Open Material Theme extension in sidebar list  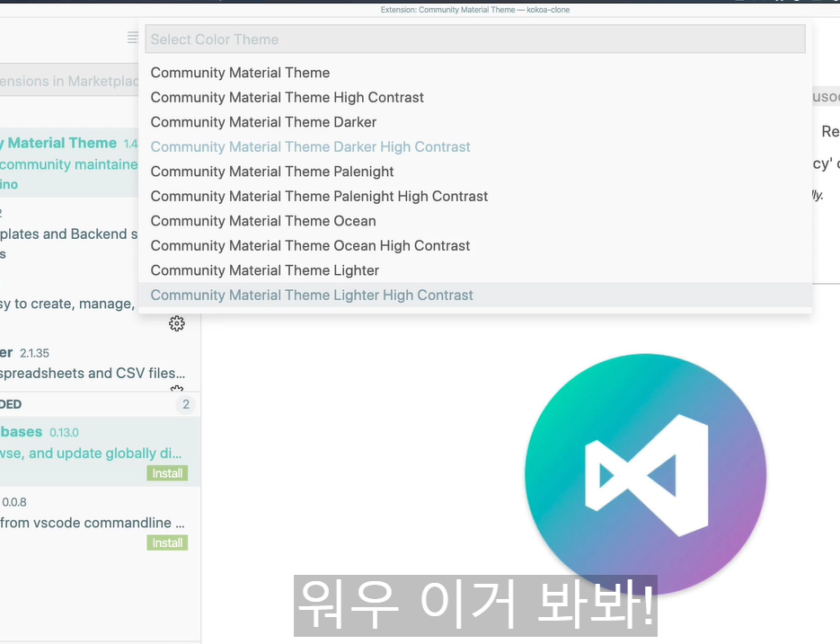point(69,163)
